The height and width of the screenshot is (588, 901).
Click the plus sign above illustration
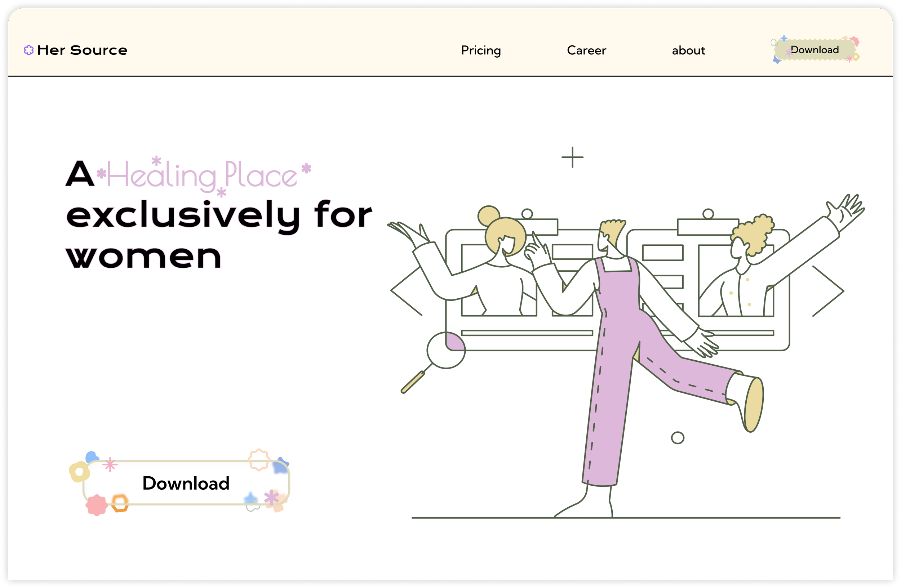tap(572, 157)
